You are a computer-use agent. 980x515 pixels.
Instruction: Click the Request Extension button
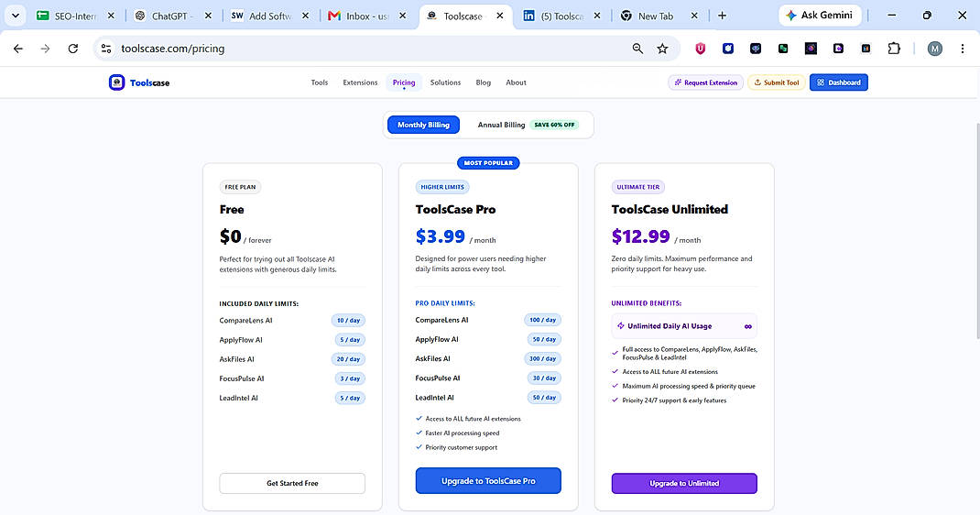pos(705,82)
